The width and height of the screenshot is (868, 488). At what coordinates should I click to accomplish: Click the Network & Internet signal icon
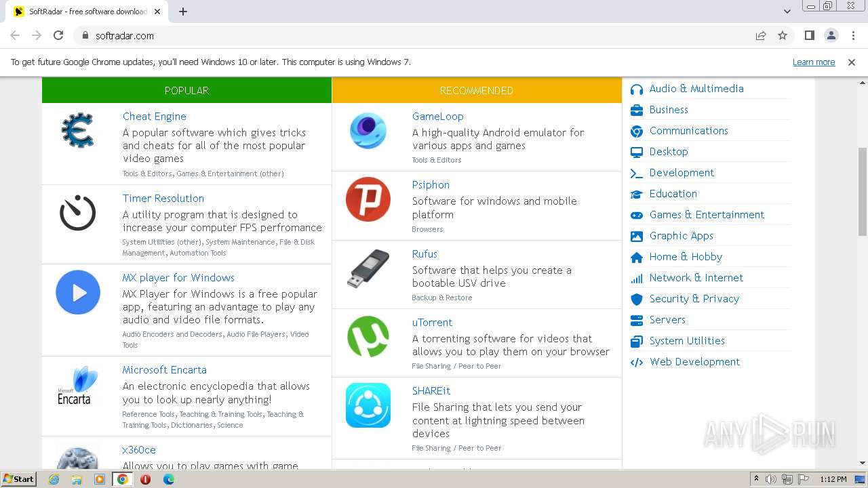coord(636,278)
